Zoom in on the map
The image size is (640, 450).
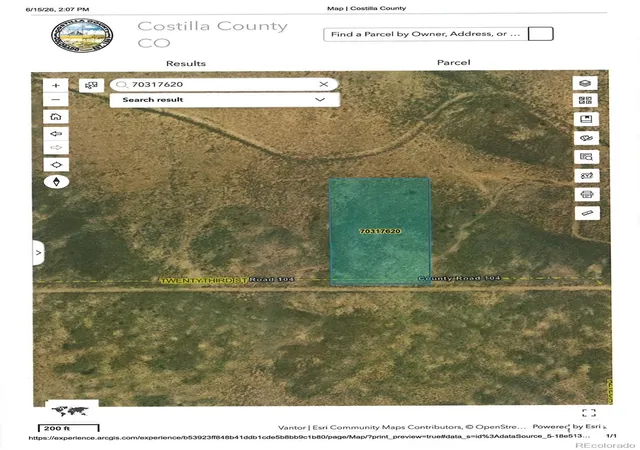click(56, 85)
